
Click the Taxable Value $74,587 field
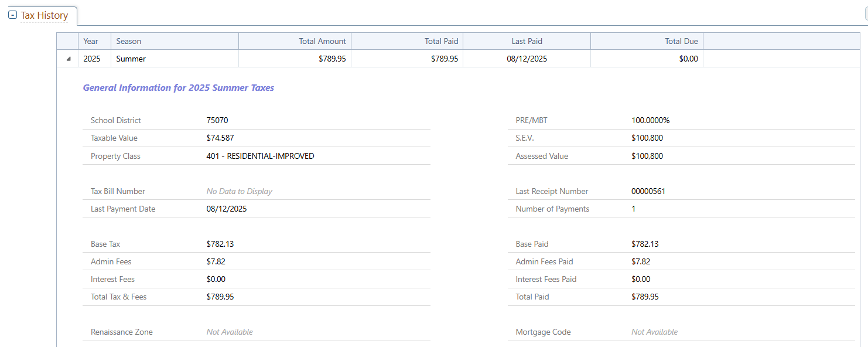220,138
